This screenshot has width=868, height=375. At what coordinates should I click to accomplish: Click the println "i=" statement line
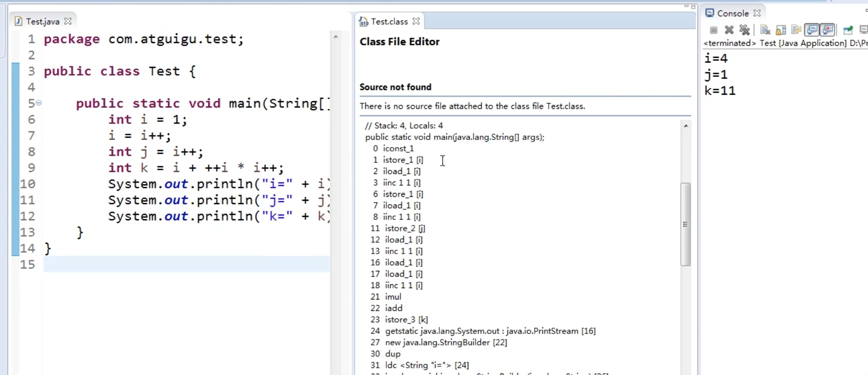tap(219, 184)
